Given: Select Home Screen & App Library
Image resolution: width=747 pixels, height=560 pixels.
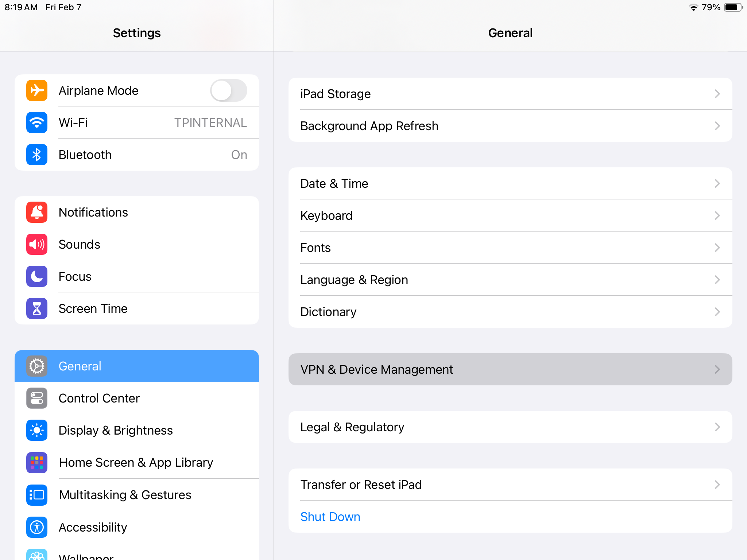Looking at the screenshot, I should [136, 462].
